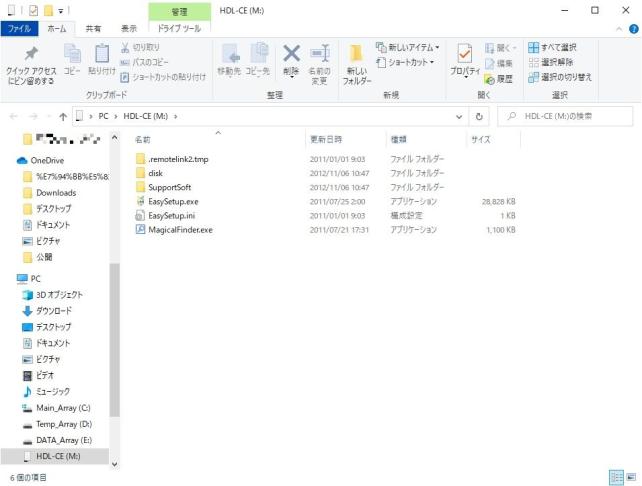
Task: Click Paste shortcut command
Action: tap(163, 77)
